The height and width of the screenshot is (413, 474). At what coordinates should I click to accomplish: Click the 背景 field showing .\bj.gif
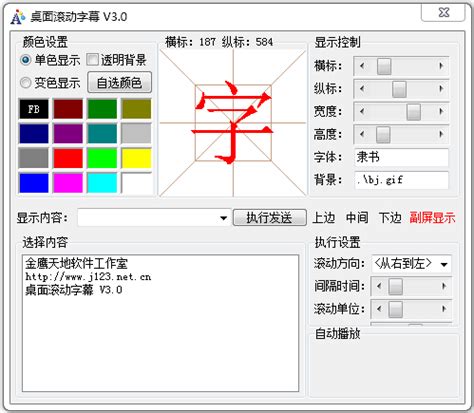401,180
